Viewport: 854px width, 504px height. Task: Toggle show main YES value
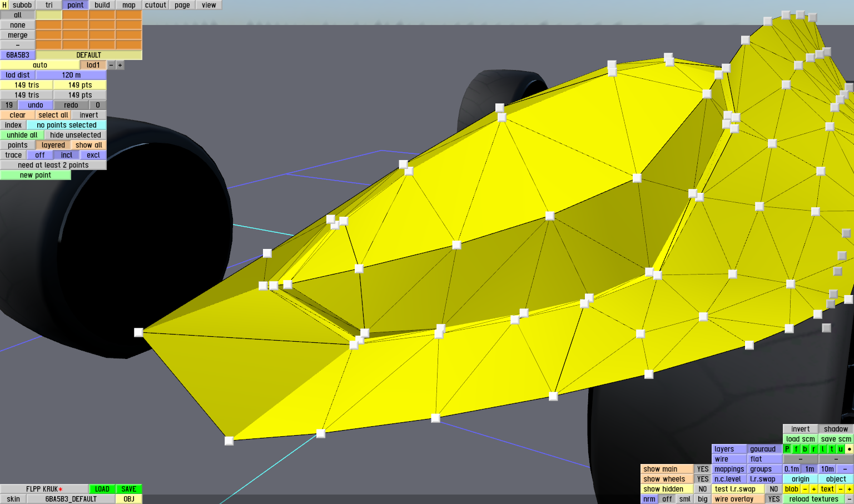click(703, 469)
